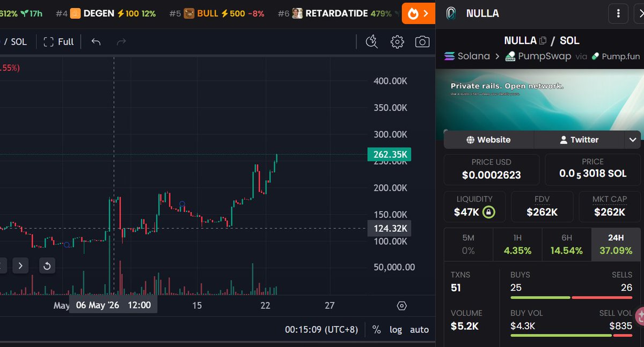Open the NULLA Twitter link

[x=579, y=139]
